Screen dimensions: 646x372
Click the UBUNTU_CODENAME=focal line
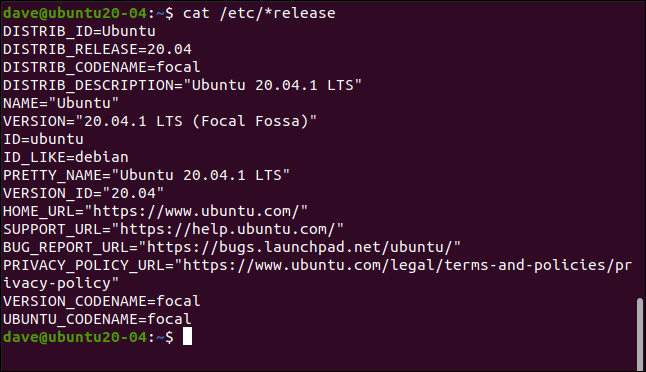pos(97,319)
